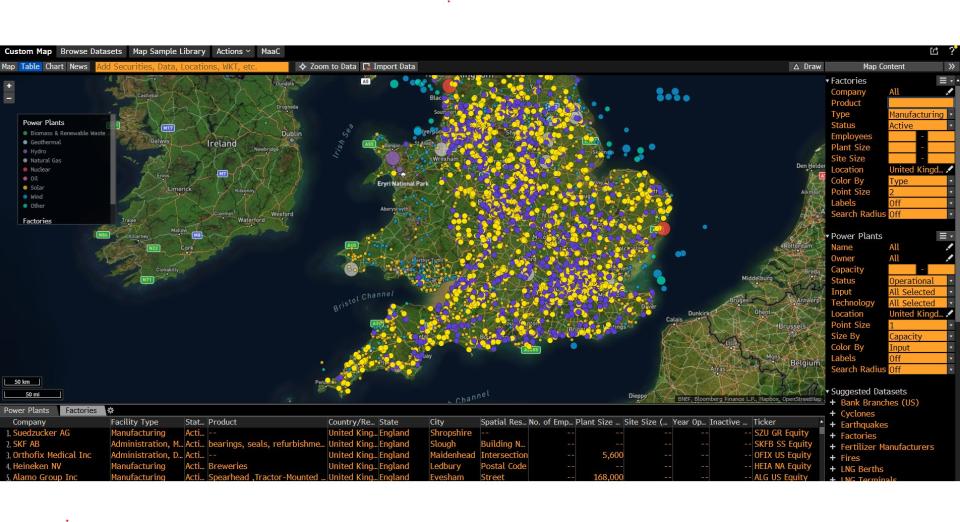This screenshot has width=960, height=522.
Task: Click Power Plants Capacity minimum field
Action: coord(902,270)
